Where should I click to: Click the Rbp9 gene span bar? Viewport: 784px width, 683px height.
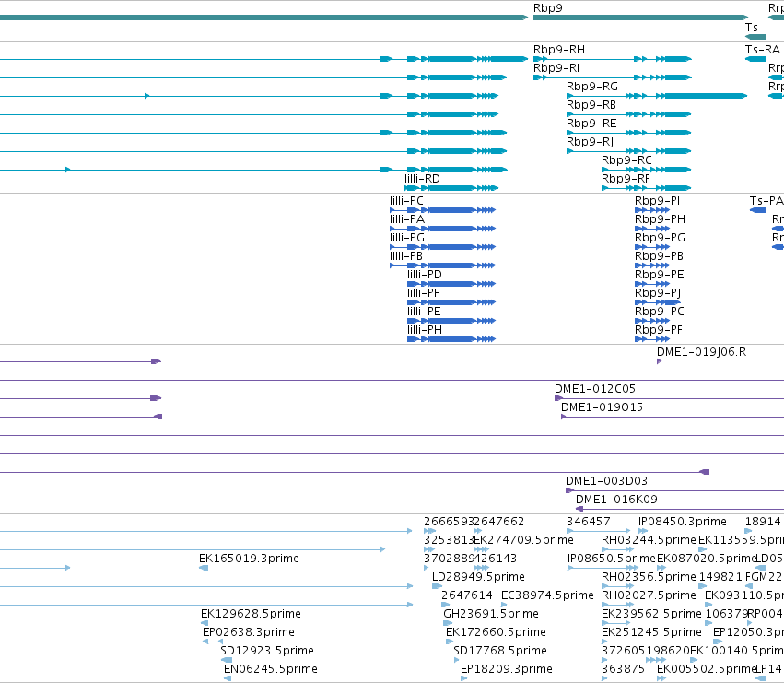coord(640,18)
